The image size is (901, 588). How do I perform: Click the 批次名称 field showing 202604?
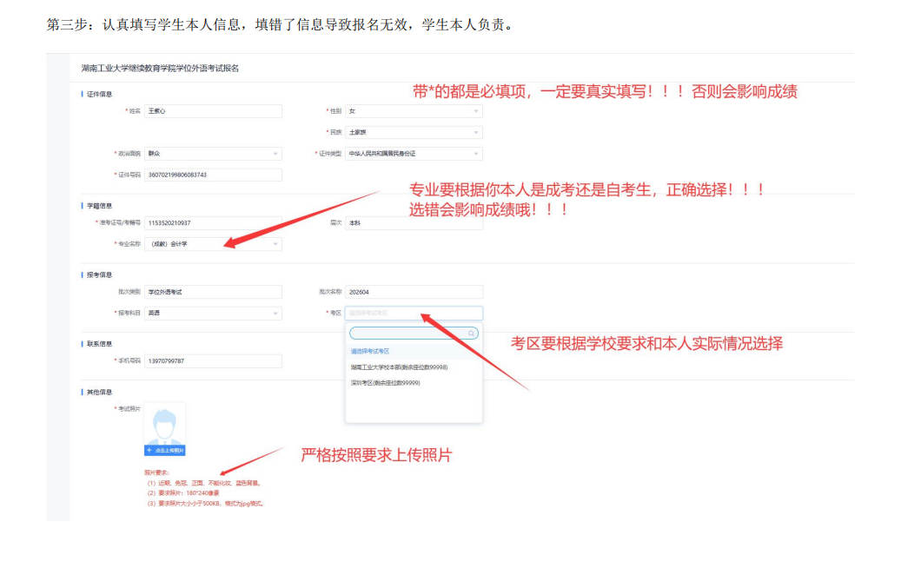(x=414, y=292)
